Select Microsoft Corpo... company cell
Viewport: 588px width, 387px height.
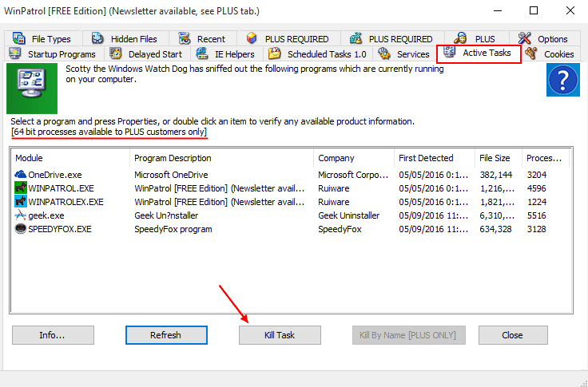(x=353, y=175)
